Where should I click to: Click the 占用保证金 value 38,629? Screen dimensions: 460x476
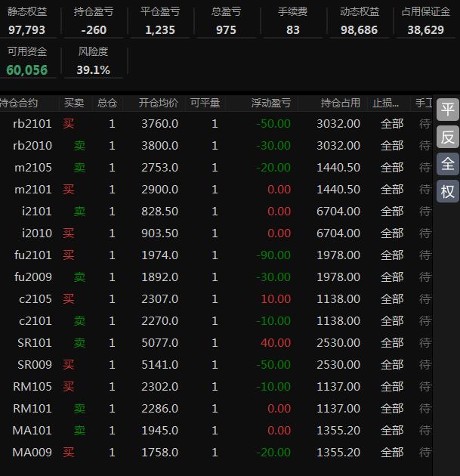pyautogui.click(x=426, y=30)
